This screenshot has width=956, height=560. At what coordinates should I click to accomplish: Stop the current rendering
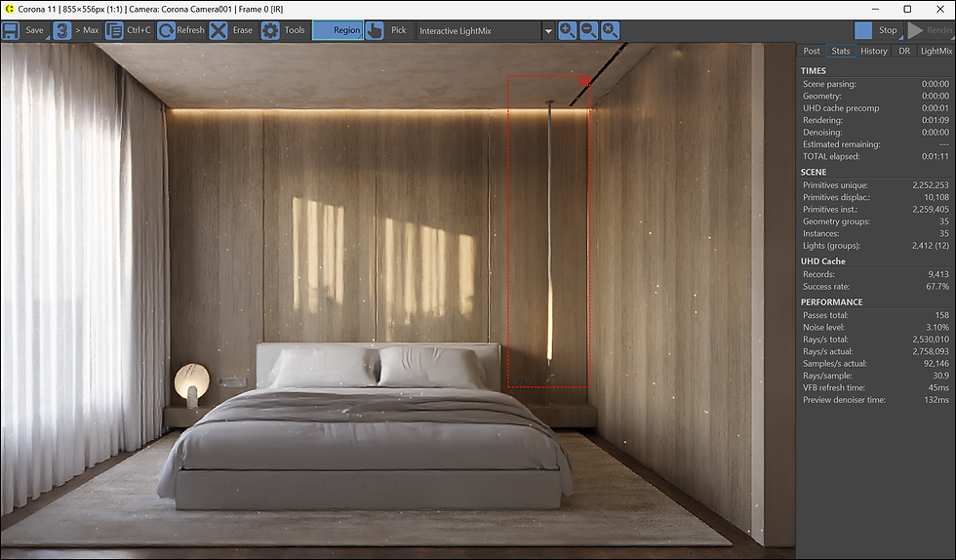877,30
